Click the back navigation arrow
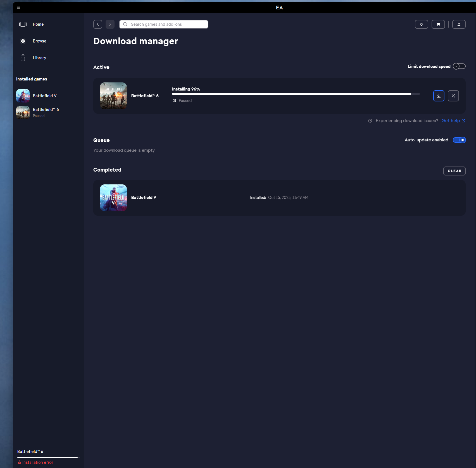Screen dimensions: 476x468 tap(98, 24)
